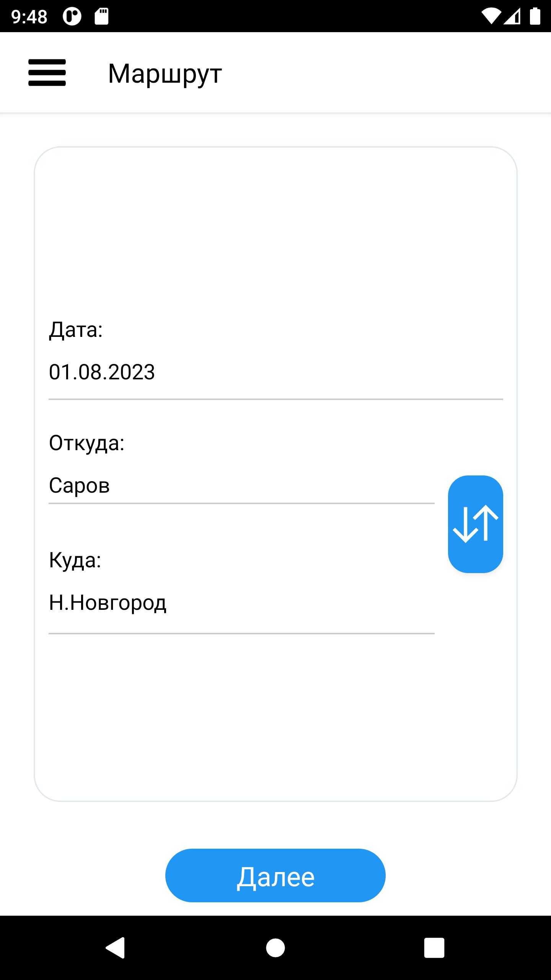Tap the Маршрут screen title
Screen dimensions: 551x980
click(x=165, y=73)
